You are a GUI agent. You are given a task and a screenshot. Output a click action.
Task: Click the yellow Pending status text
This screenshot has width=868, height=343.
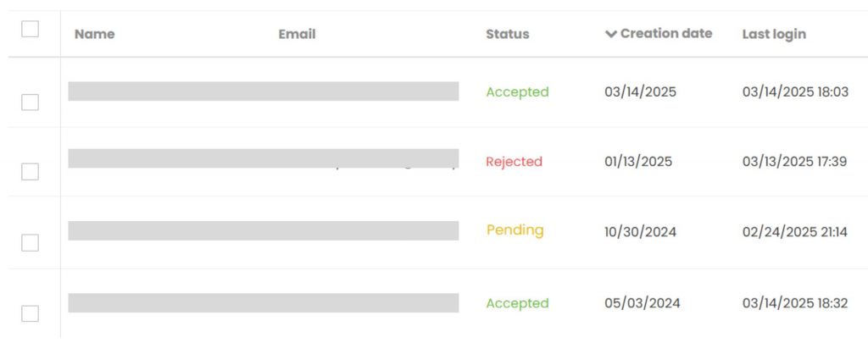coord(515,230)
